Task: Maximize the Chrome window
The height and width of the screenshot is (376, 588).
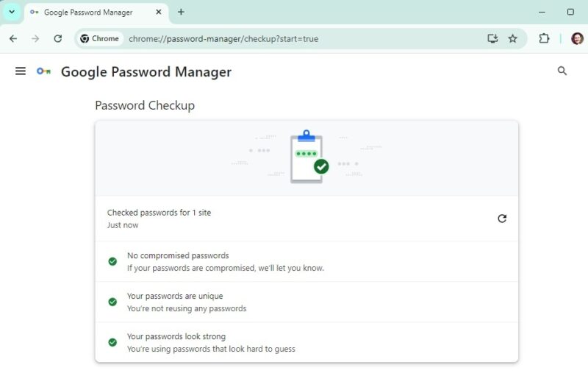Action: pos(570,12)
